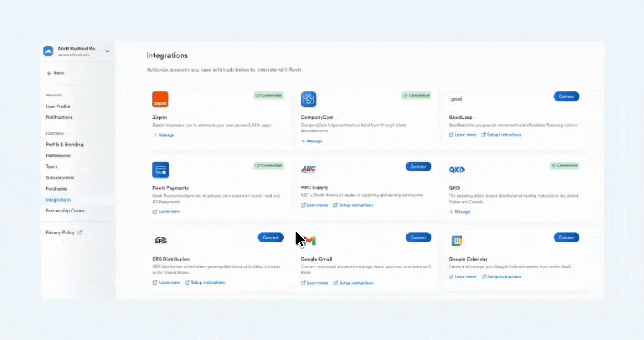Open Google Gmail Learn more link
Image resolution: width=644 pixels, height=340 pixels.
[315, 283]
